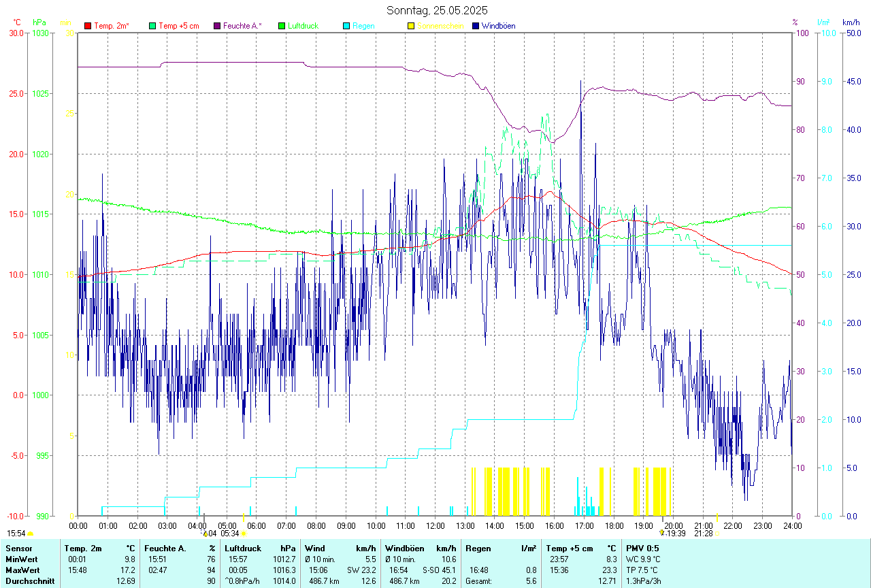The width and height of the screenshot is (871, 588).
Task: Click the 'Feuchte A.' column header in table
Action: click(165, 548)
